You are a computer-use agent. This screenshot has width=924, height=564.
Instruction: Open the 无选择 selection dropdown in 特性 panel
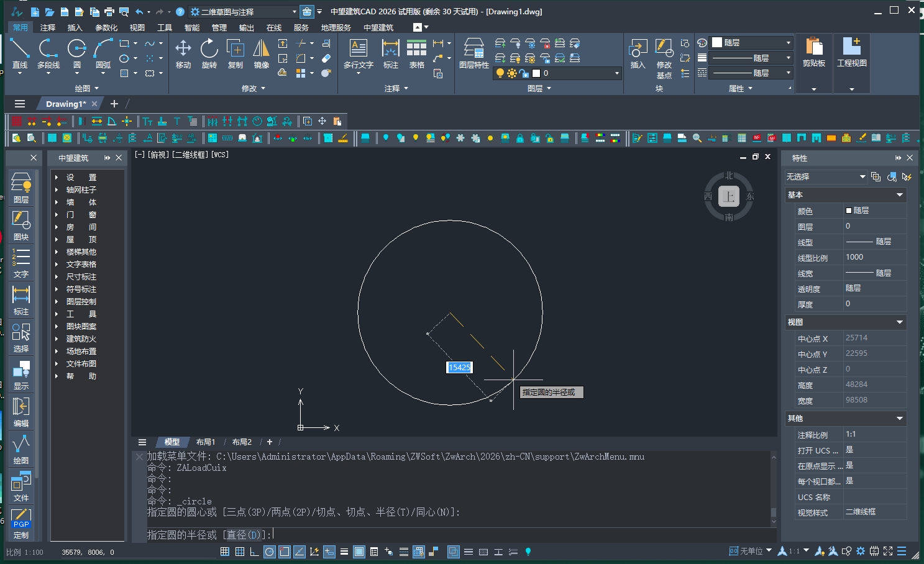click(x=826, y=177)
